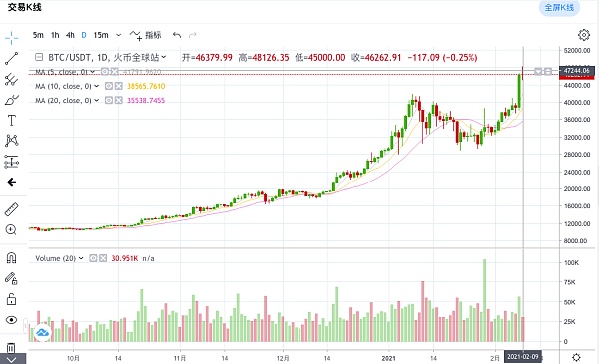The width and height of the screenshot is (599, 364).
Task: Select the trend line drawing tool
Action: tap(11, 58)
